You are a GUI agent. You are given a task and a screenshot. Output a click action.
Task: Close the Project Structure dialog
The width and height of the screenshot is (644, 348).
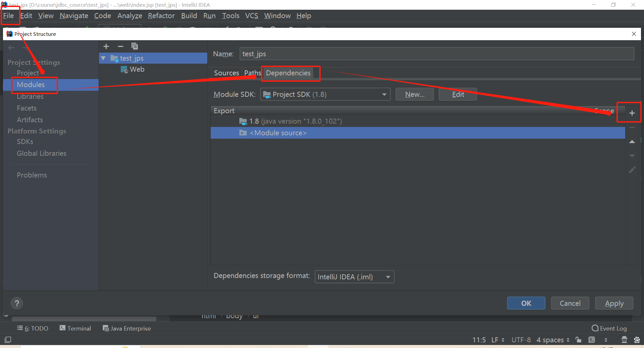pyautogui.click(x=634, y=34)
